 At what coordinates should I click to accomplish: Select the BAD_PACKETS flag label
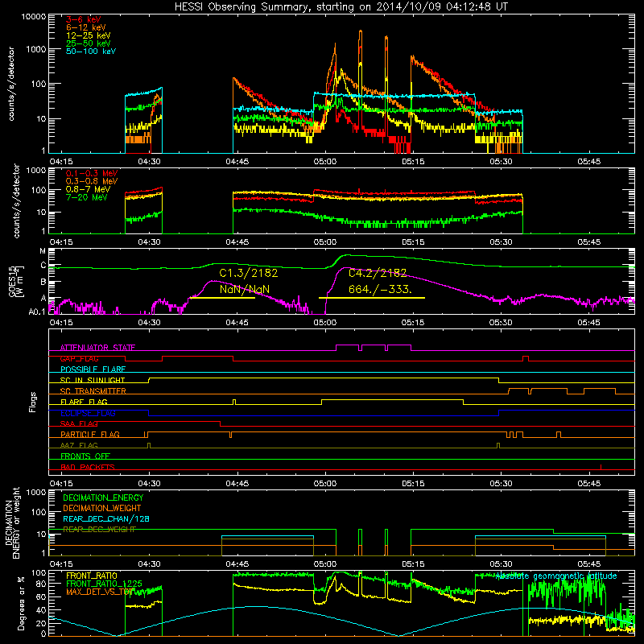[x=88, y=467]
